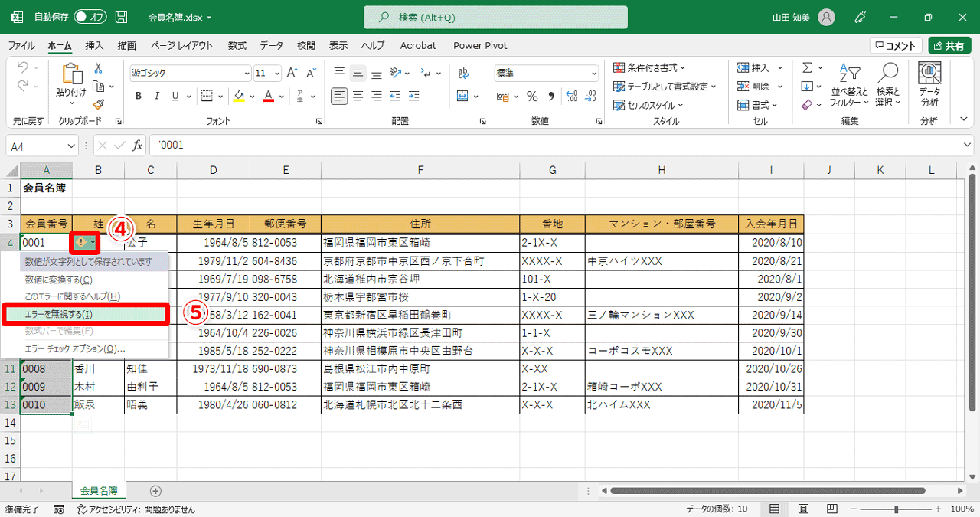The width and height of the screenshot is (980, 517).
Task: Apply percent style to the selection
Action: [x=533, y=96]
